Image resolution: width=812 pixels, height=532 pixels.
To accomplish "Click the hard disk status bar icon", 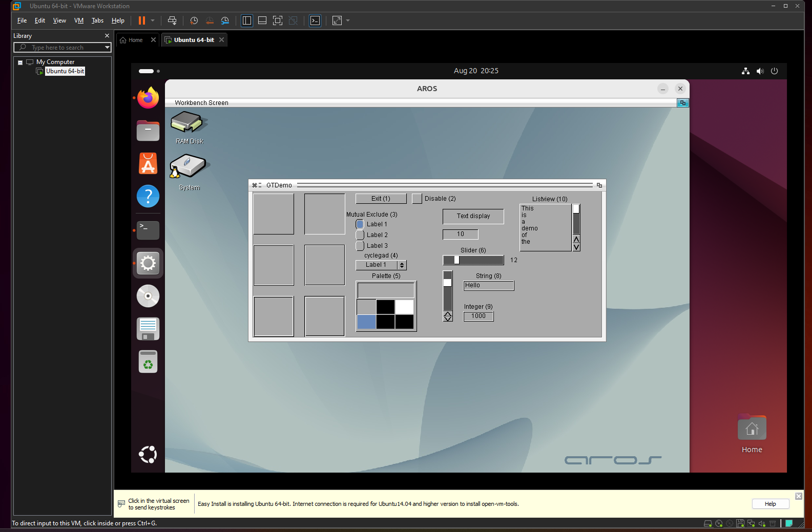I will click(x=708, y=523).
